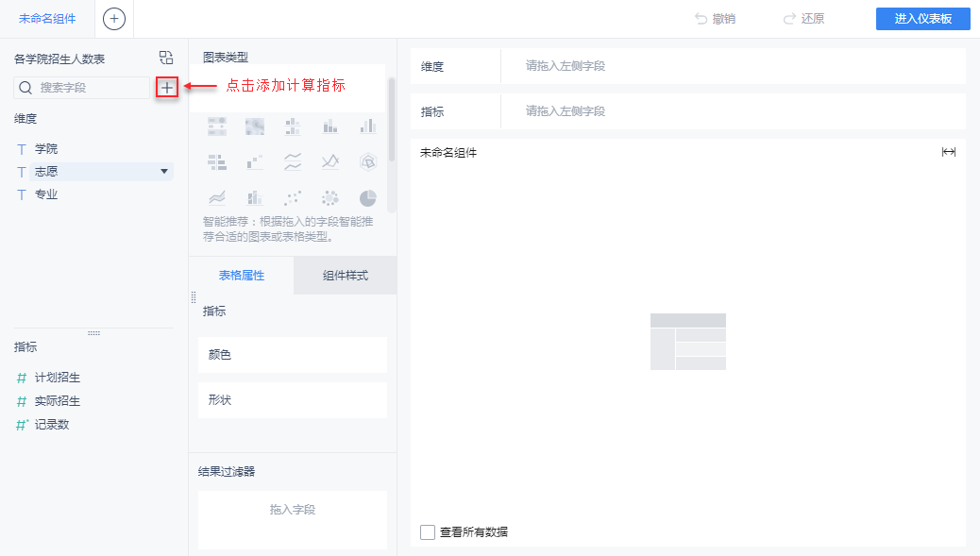This screenshot has height=556, width=980.
Task: Click the redo arrow icon
Action: [x=789, y=19]
